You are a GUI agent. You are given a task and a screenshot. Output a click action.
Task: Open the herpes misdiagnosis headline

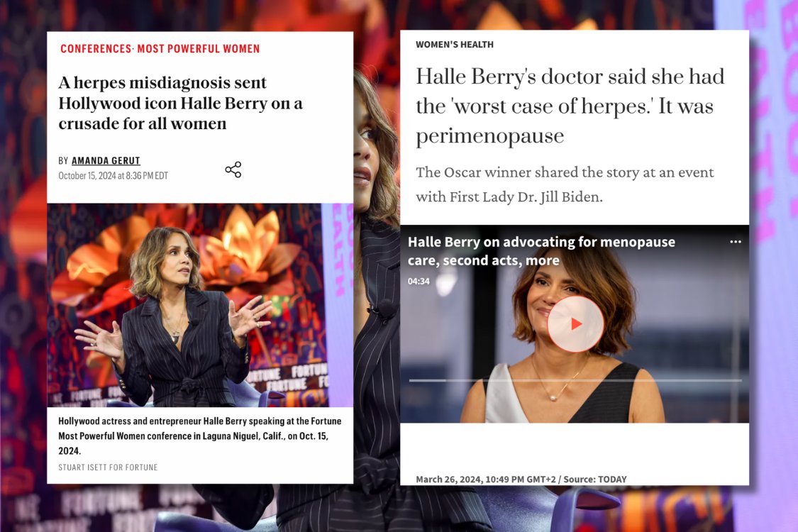(181, 103)
